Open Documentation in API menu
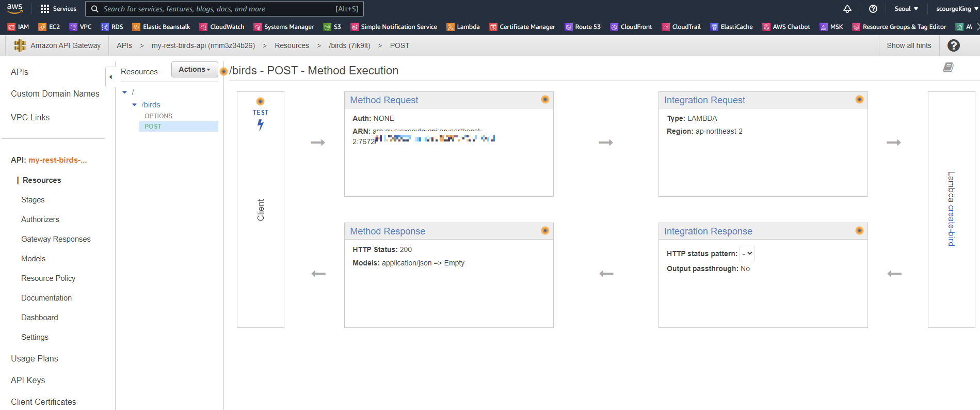The image size is (980, 410). click(x=46, y=298)
